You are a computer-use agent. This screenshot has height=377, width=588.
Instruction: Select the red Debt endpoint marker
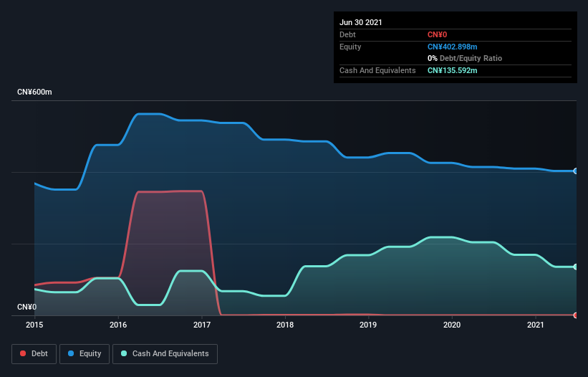(575, 315)
